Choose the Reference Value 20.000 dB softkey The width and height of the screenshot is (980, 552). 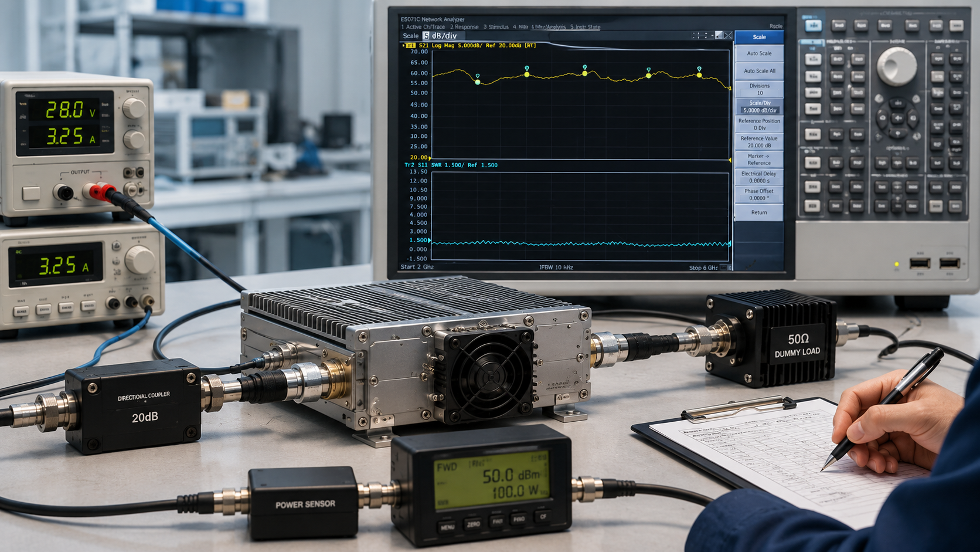click(759, 142)
